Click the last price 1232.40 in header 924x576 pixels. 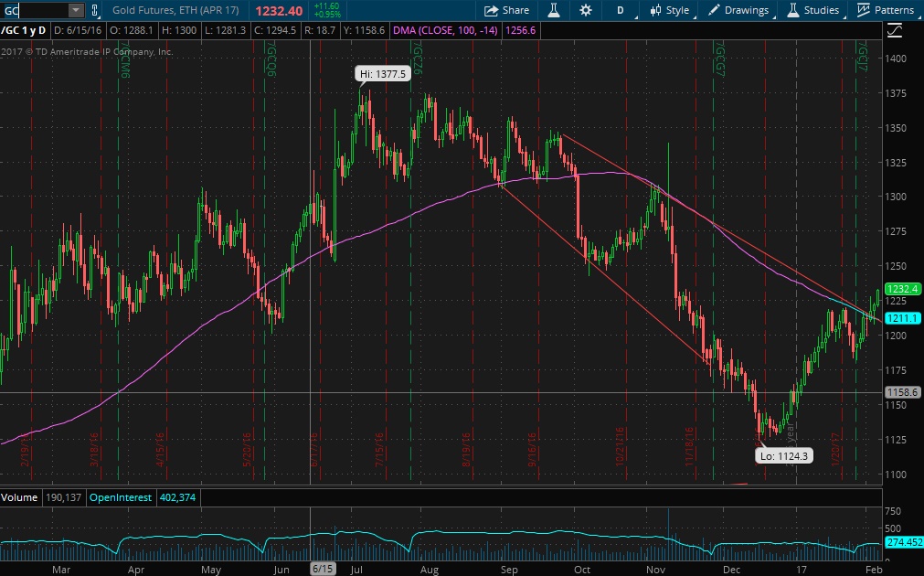click(279, 11)
